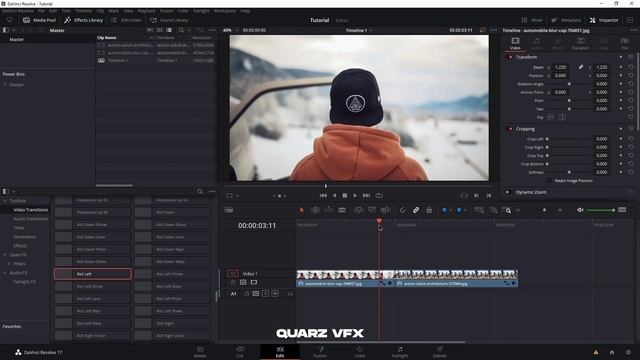Select Audio Transitions in Toolbox

[x=31, y=219]
